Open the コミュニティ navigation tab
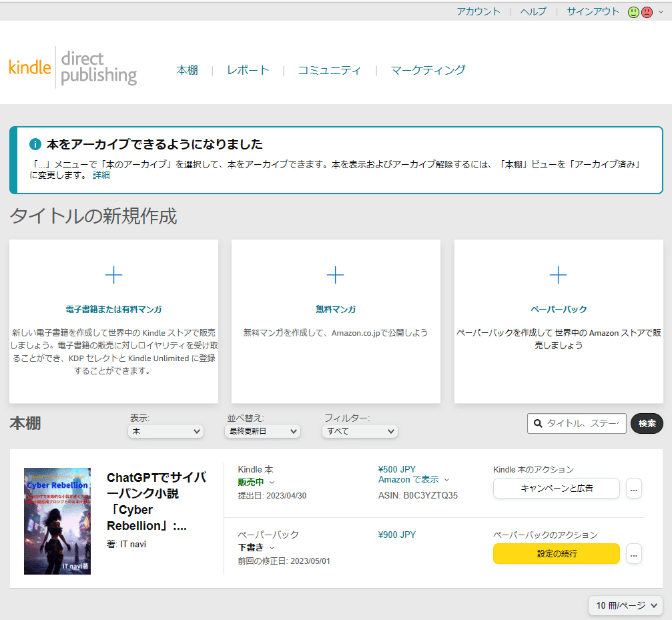The image size is (672, 620). pyautogui.click(x=330, y=70)
